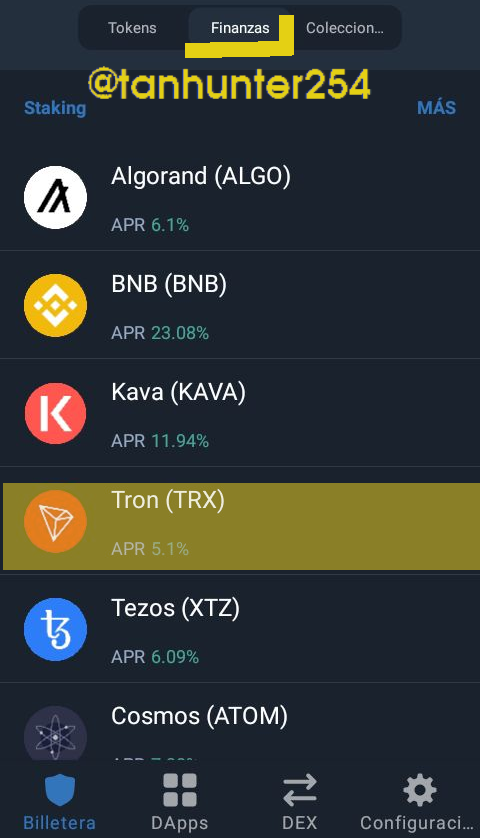
Task: Tap the Algorand coin logo
Action: click(x=56, y=197)
